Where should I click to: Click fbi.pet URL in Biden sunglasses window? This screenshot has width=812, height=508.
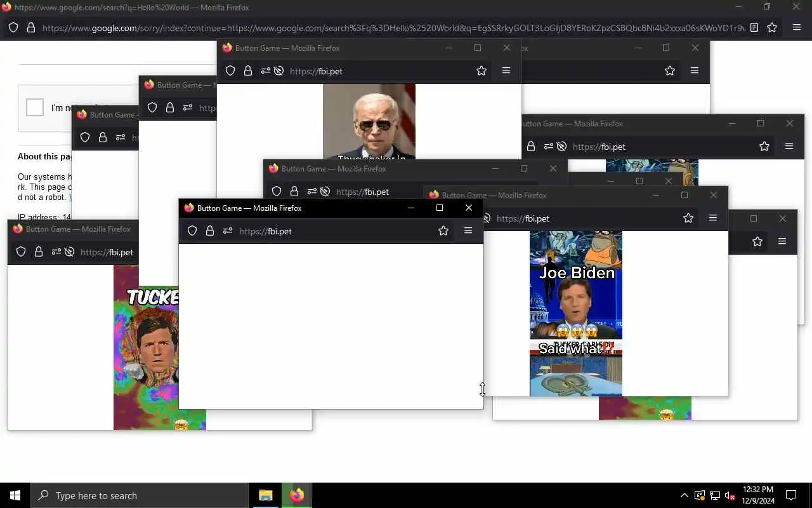[x=316, y=71]
